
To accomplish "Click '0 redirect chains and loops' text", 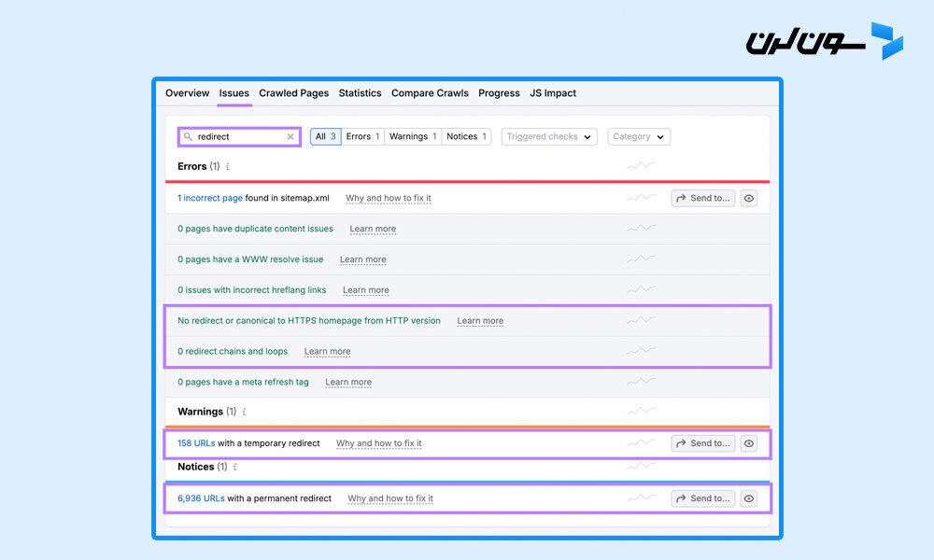I will (233, 352).
